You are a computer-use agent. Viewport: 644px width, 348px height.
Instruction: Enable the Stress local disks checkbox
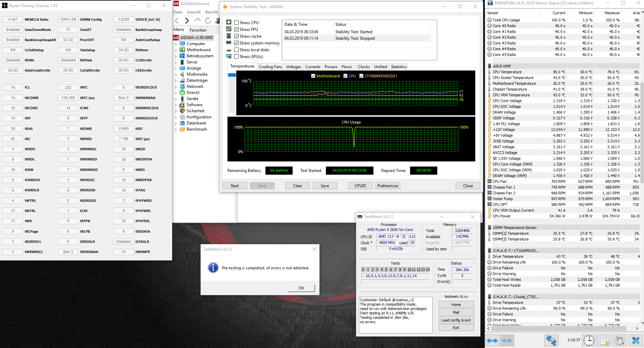[236, 50]
